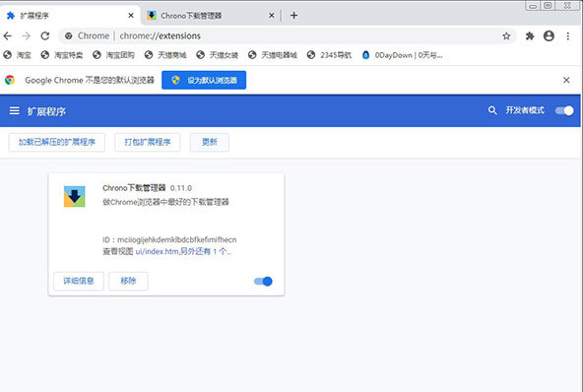Close the 扩展程序 tab

131,15
